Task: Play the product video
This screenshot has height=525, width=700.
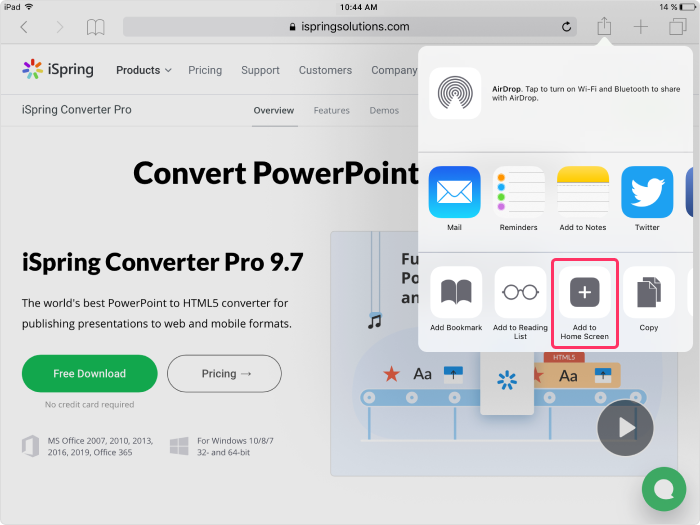Action: point(625,428)
